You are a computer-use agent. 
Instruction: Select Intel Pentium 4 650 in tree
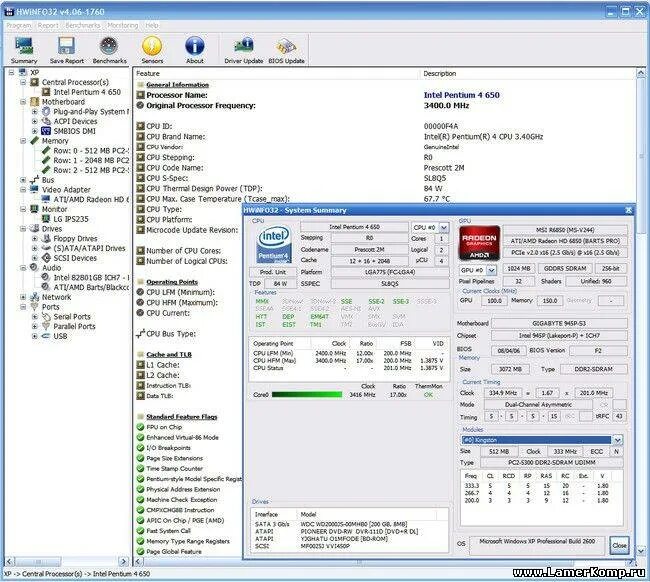(87, 92)
